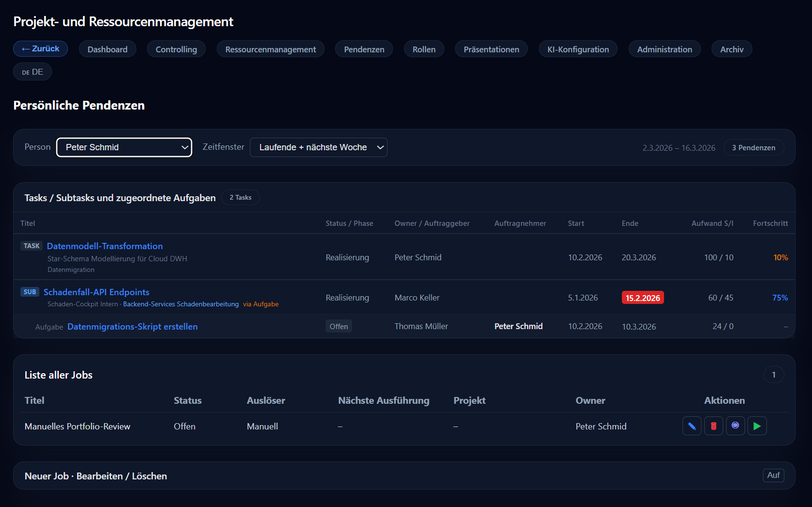
Task: Click the Auslöser value Manuell
Action: click(x=262, y=427)
